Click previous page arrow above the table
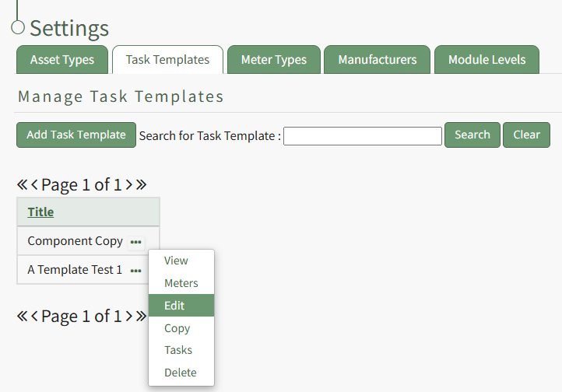This screenshot has height=392, width=562. click(x=35, y=185)
